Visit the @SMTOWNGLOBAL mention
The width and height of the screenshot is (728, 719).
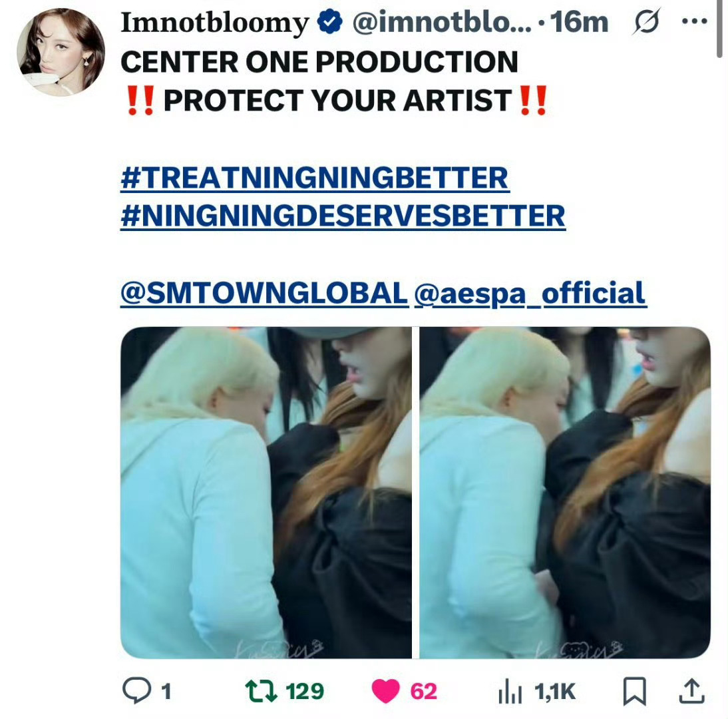click(264, 293)
